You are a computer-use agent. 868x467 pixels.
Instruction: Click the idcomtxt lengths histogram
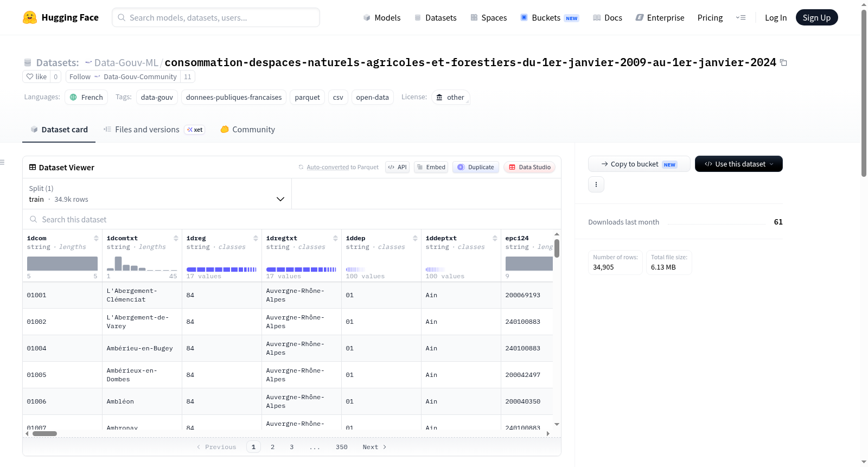tap(142, 264)
